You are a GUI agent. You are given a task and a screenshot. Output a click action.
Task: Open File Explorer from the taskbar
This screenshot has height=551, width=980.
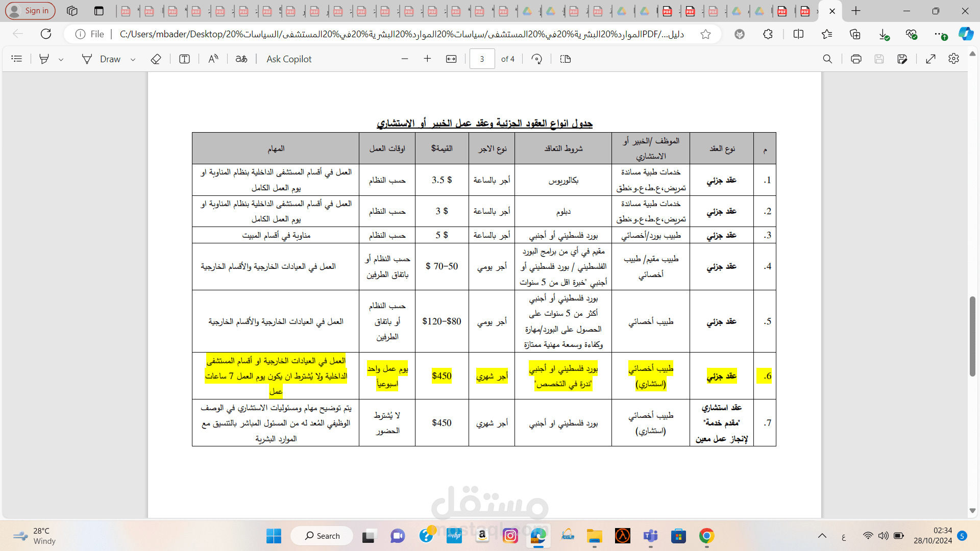coord(594,536)
